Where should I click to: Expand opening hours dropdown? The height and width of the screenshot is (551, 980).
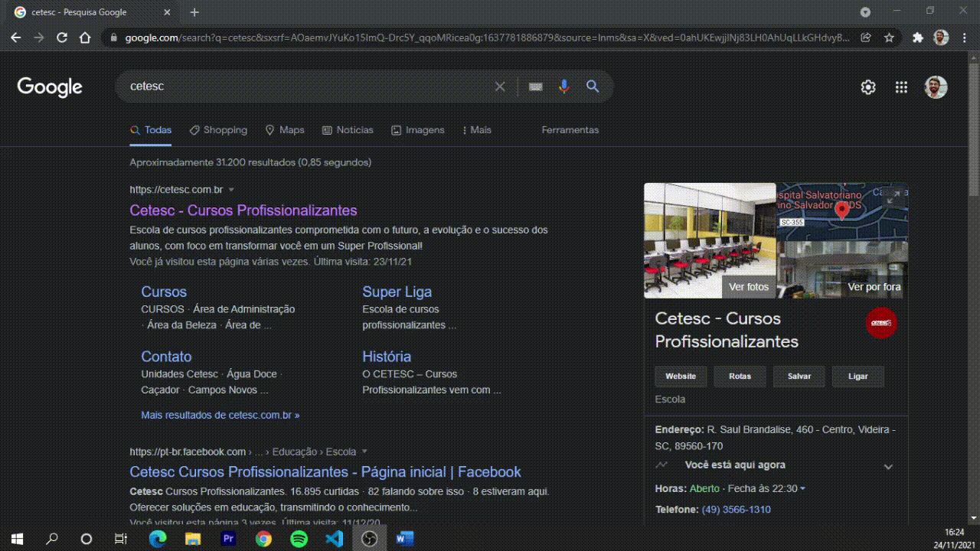coord(802,489)
